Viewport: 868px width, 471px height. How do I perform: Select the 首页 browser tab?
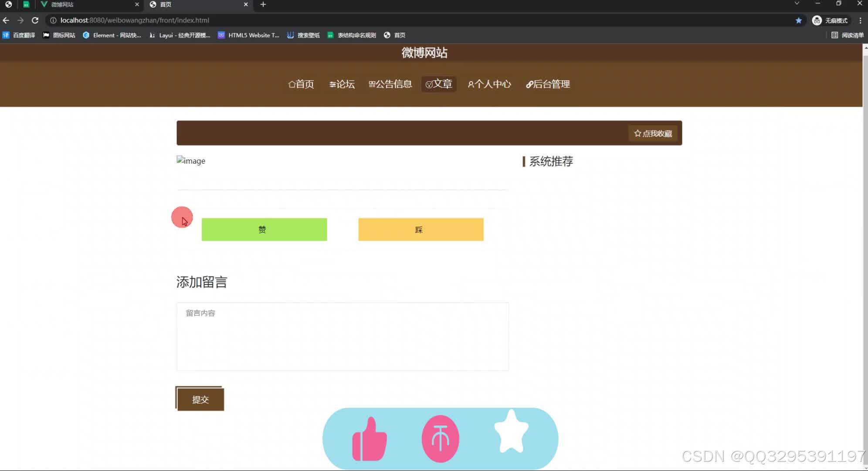[x=198, y=4]
